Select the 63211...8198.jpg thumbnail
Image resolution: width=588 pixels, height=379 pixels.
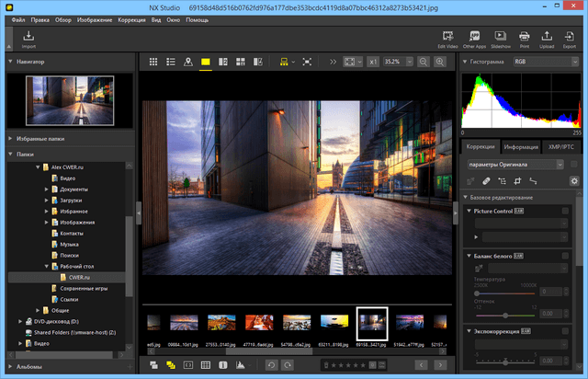(x=334, y=322)
